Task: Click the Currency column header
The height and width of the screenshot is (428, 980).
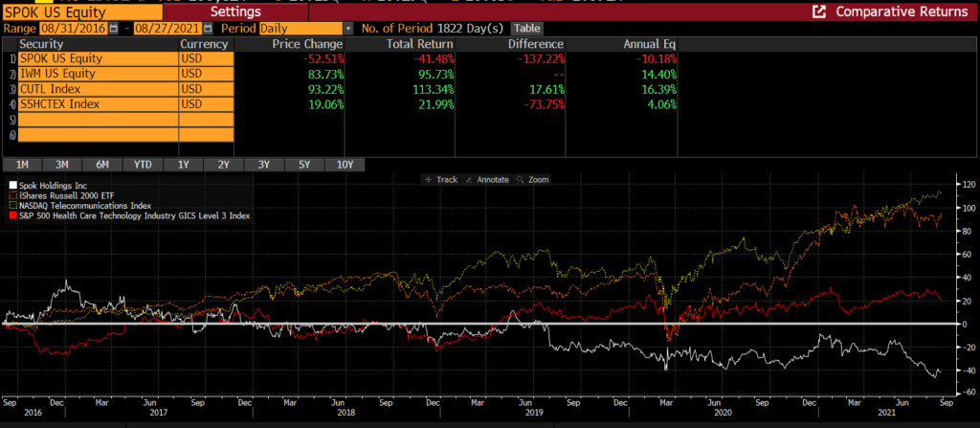Action: pos(207,44)
